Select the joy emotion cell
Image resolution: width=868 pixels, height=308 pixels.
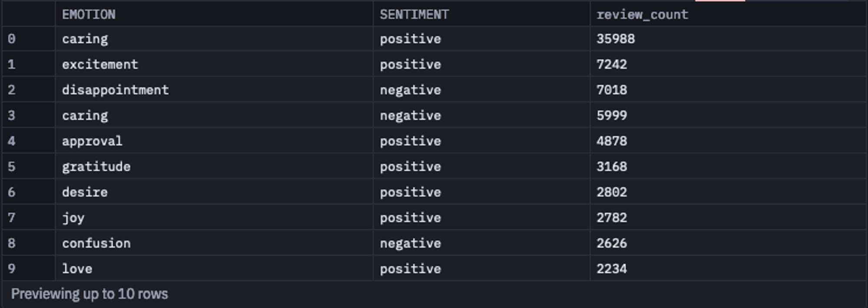point(214,218)
